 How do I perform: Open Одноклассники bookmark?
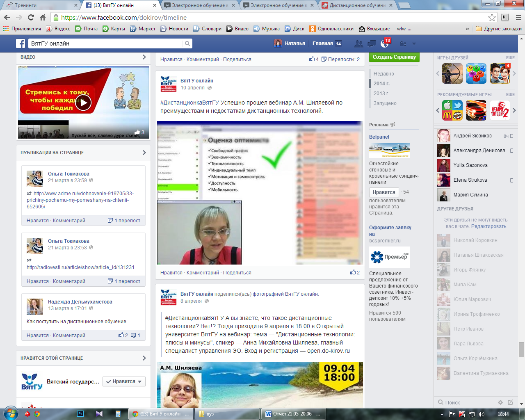click(x=331, y=29)
